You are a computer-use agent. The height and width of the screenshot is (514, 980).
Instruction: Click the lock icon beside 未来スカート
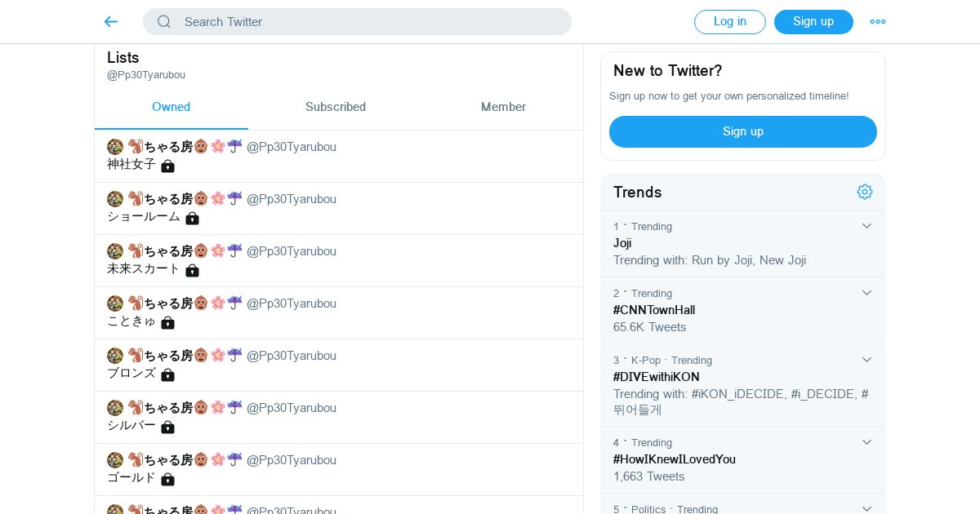192,270
